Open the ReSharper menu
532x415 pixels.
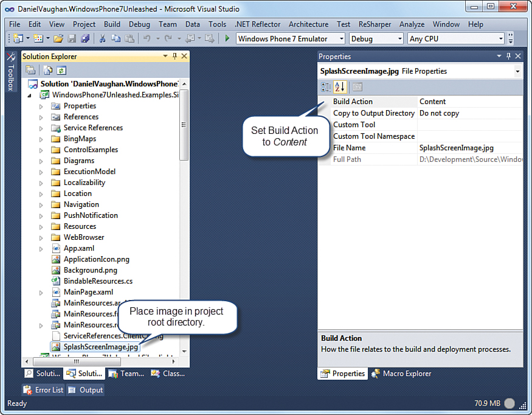point(375,24)
